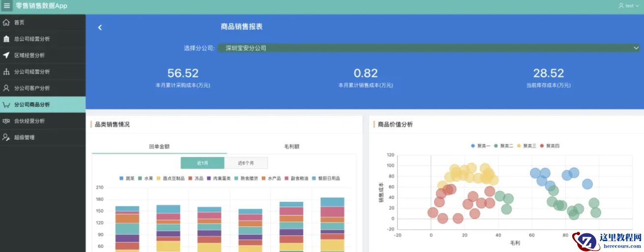644x252 pixels.
Task: Toggle 副食粮油 series in the legend
Action: 296,178
